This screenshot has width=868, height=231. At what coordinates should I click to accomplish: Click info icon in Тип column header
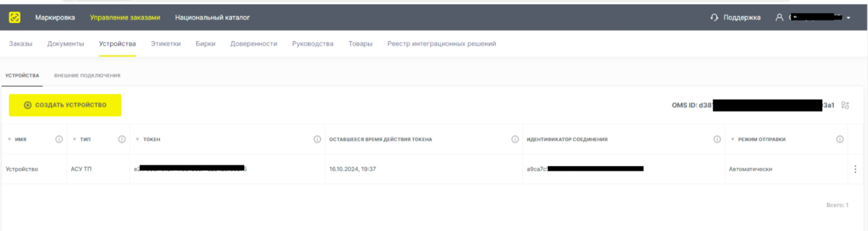tap(121, 139)
